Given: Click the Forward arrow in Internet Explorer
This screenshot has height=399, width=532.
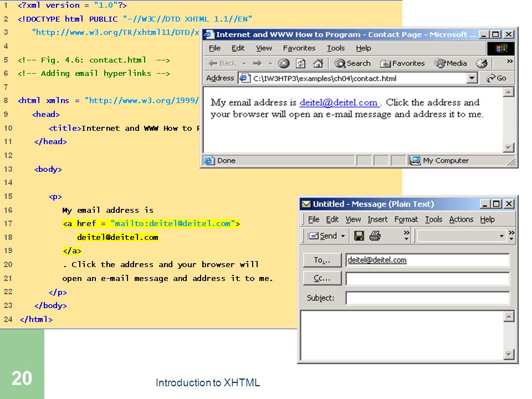Looking at the screenshot, I should click(x=258, y=63).
